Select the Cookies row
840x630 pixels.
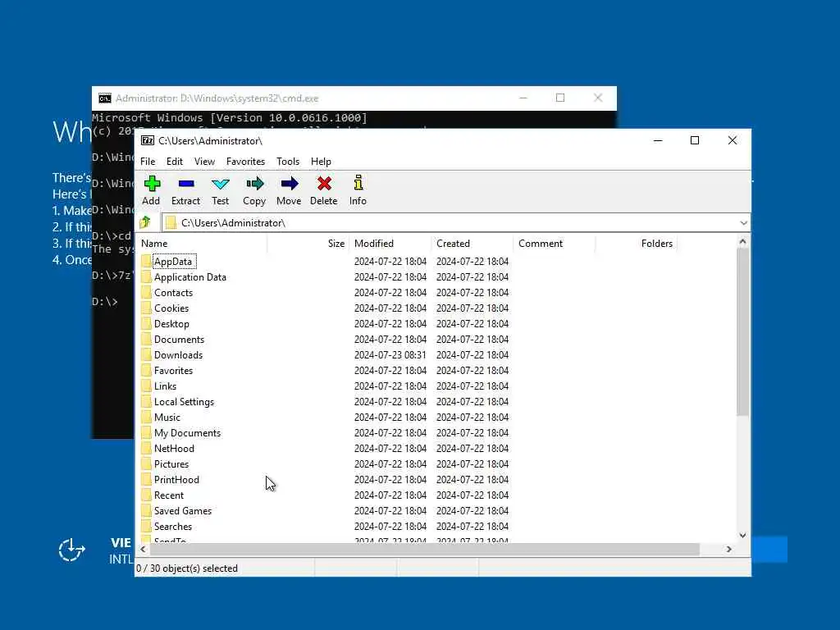(436, 308)
